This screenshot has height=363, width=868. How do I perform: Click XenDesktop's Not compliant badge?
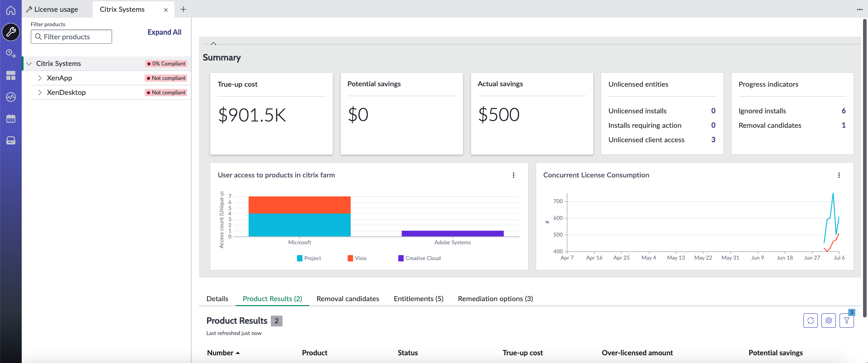pos(166,93)
